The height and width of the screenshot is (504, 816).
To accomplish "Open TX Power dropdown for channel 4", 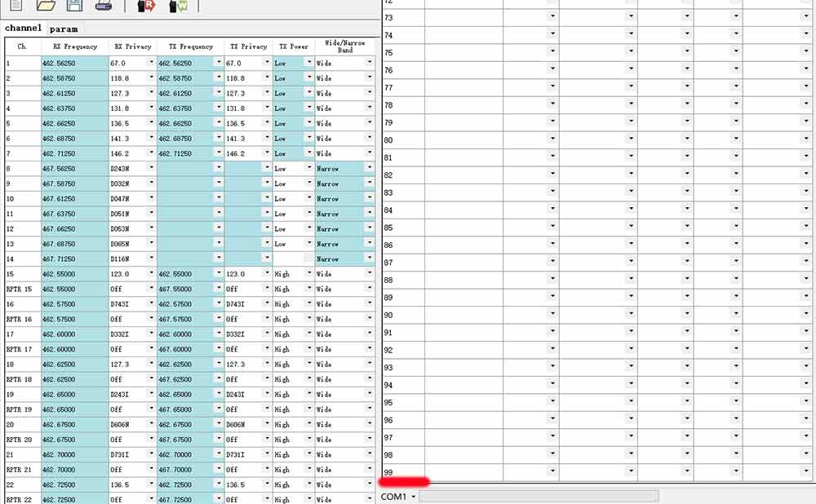I will (309, 108).
